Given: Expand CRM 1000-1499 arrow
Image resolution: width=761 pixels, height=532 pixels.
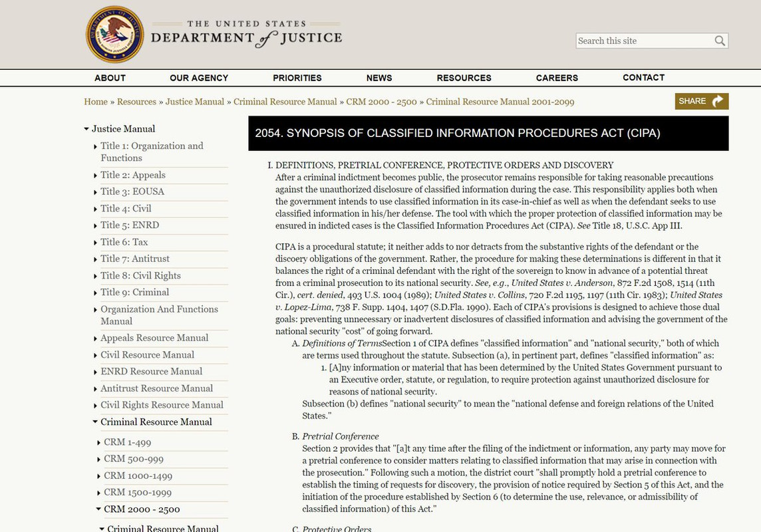Looking at the screenshot, I should pyautogui.click(x=98, y=476).
